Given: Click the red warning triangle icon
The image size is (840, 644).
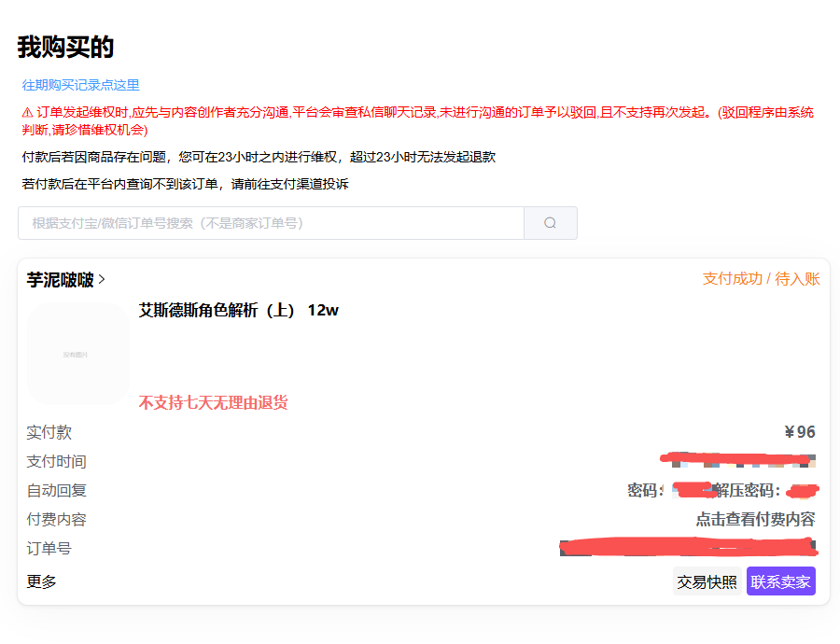Looking at the screenshot, I should pos(28,112).
